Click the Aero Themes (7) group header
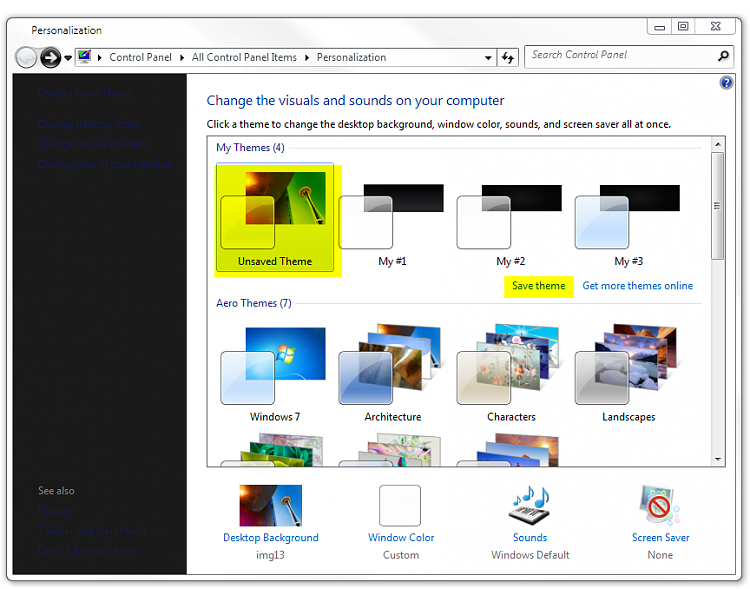750x589 pixels. point(254,303)
